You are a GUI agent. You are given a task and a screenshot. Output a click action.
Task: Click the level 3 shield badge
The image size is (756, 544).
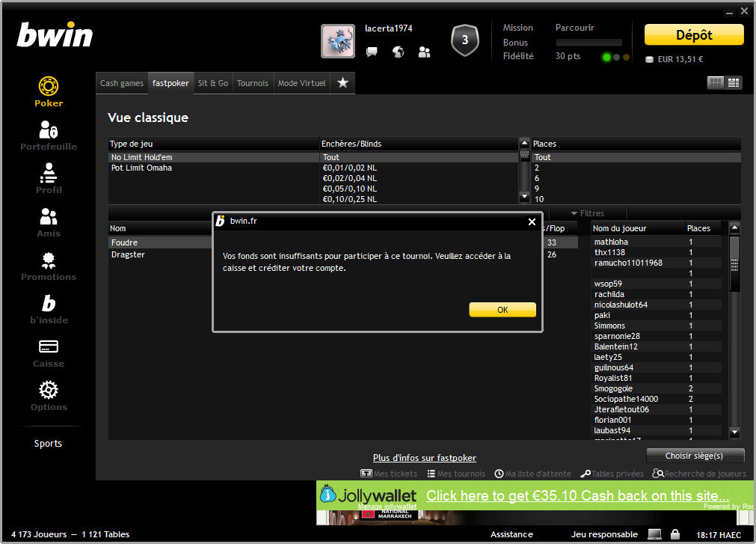tap(465, 40)
